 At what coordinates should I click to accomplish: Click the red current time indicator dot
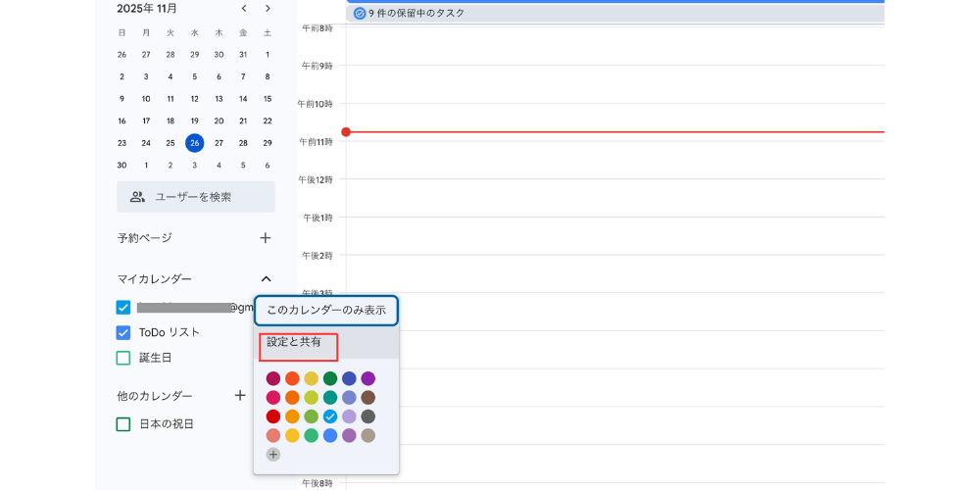point(346,131)
